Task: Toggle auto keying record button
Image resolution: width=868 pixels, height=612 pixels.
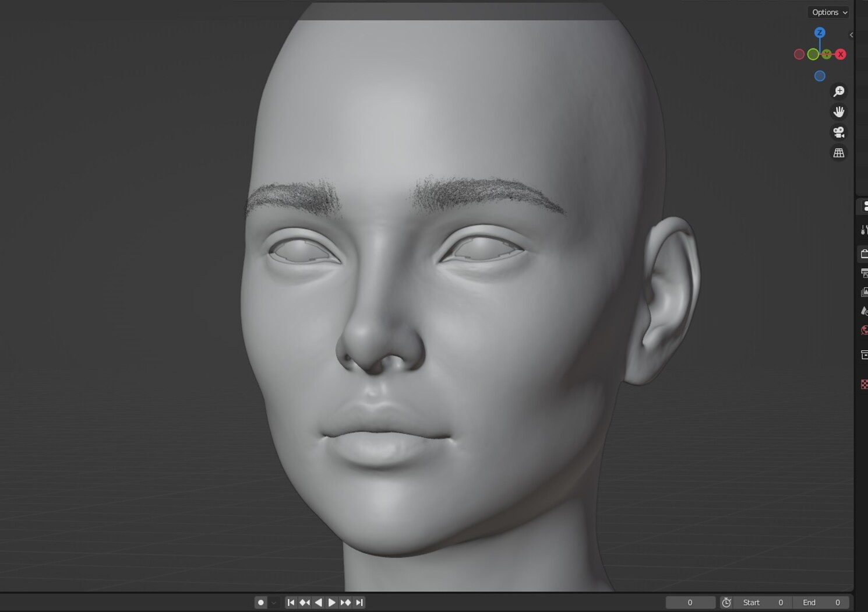Action: click(261, 603)
